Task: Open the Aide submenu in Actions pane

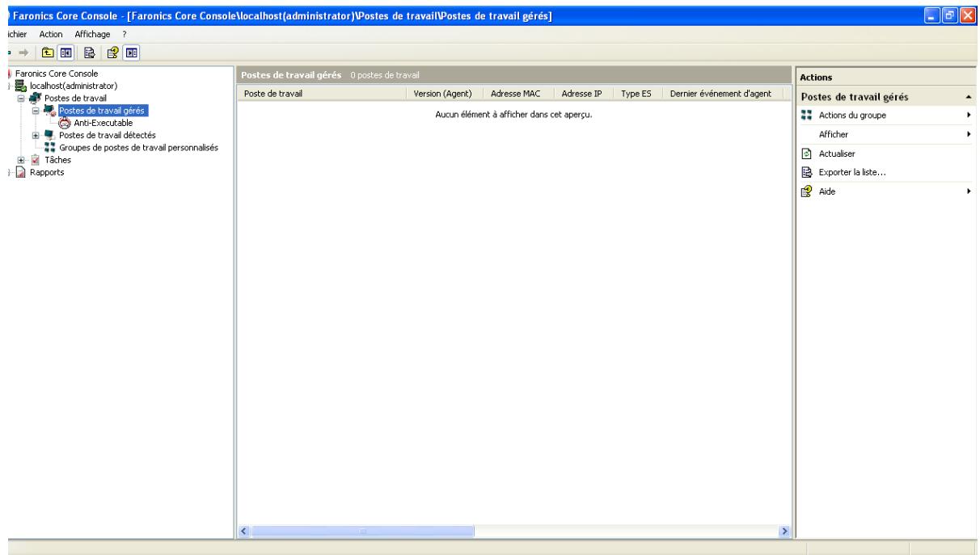Action: (x=887, y=191)
